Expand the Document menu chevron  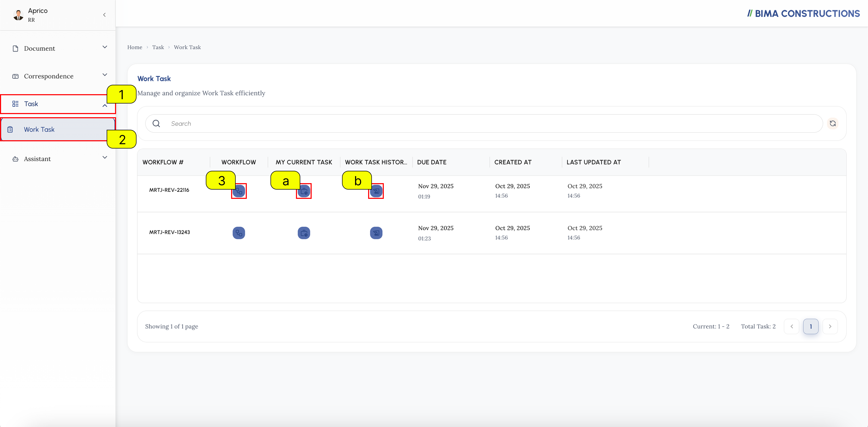[x=105, y=47]
